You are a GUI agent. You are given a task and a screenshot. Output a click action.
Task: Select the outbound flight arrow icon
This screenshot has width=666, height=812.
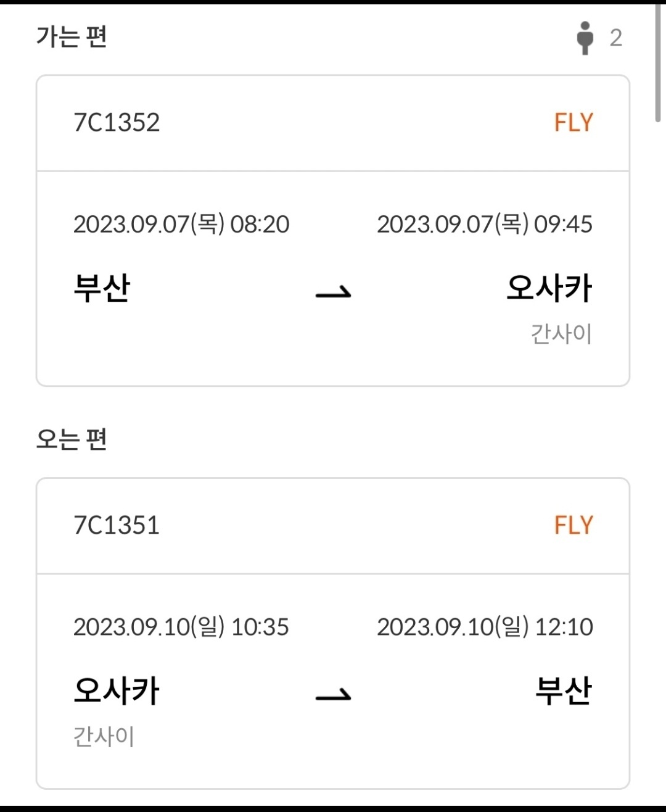[x=333, y=292]
